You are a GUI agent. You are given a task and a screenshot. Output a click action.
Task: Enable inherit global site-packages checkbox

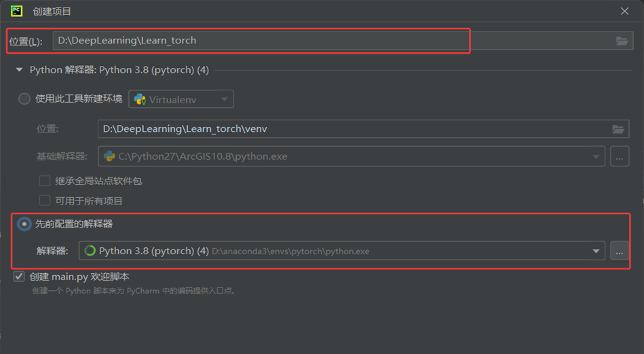(44, 181)
